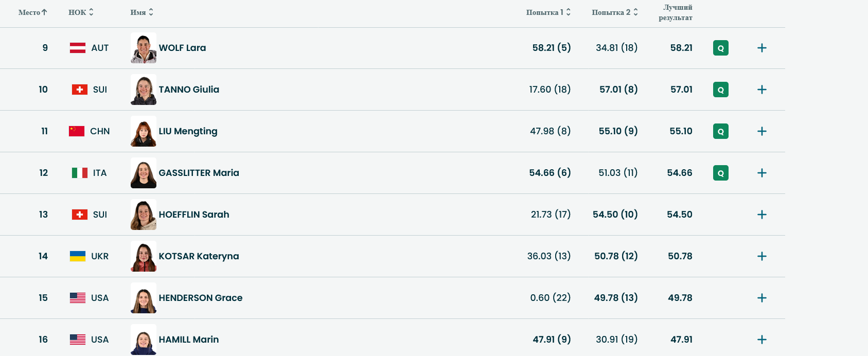Click the Ukraine flag icon
Screen dimensions: 868x356
(x=78, y=256)
